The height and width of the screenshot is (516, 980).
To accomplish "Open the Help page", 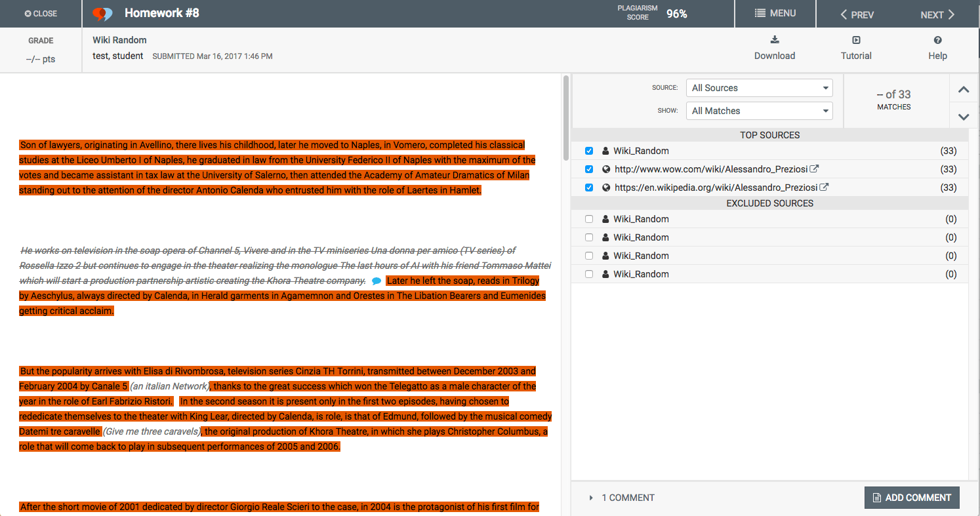I will tap(937, 49).
